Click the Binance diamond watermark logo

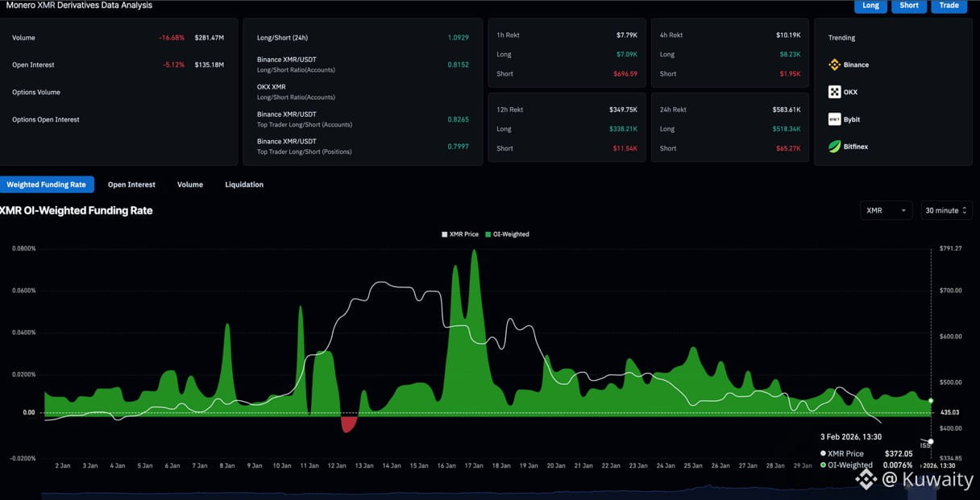pos(866,480)
